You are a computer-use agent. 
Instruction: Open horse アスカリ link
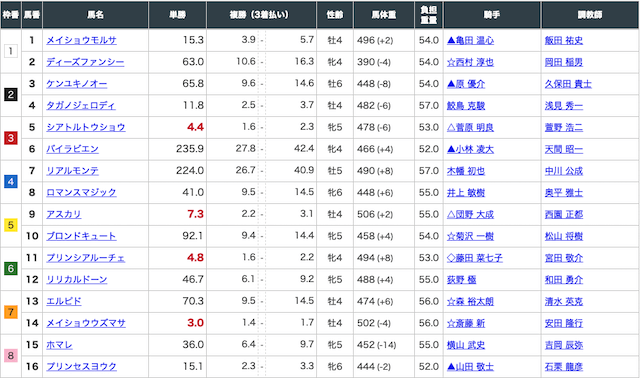click(x=64, y=214)
